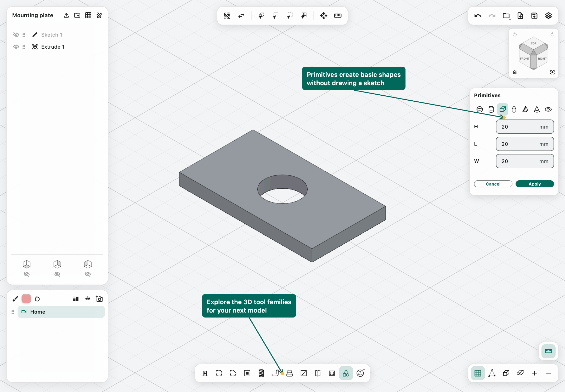This screenshot has width=565, height=392.
Task: Select Sketch 1 in the feature tree
Action: click(52, 35)
